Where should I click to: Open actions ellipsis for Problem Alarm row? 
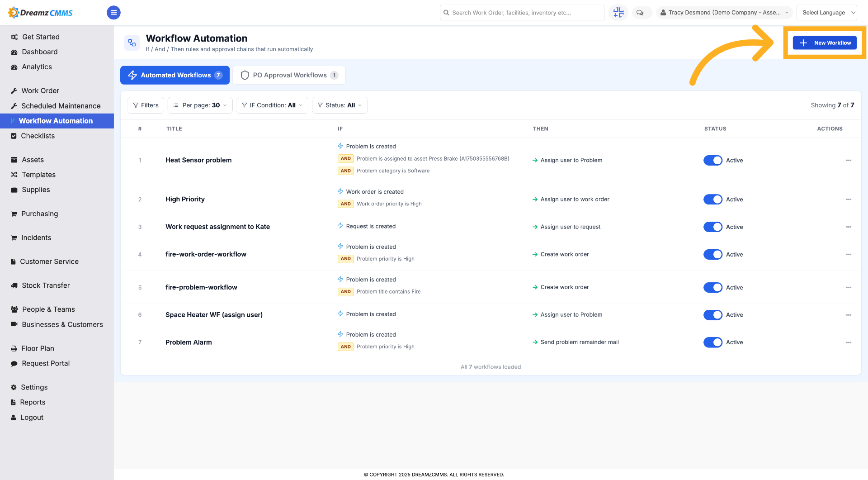coord(849,342)
